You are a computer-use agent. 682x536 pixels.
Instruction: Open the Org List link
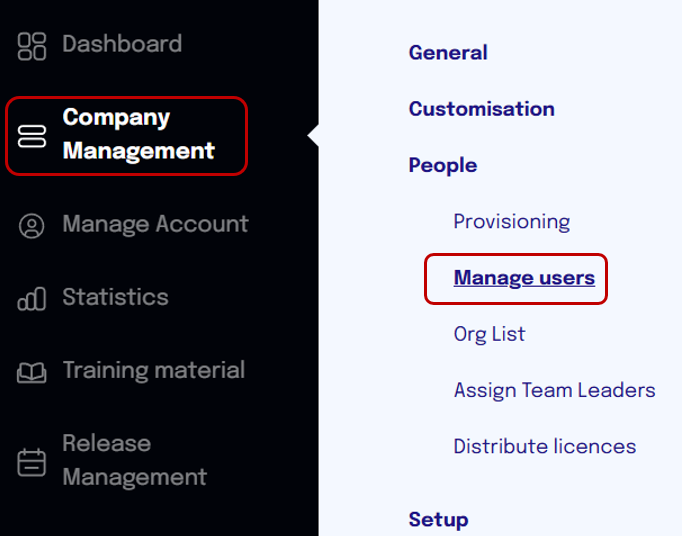(x=489, y=335)
